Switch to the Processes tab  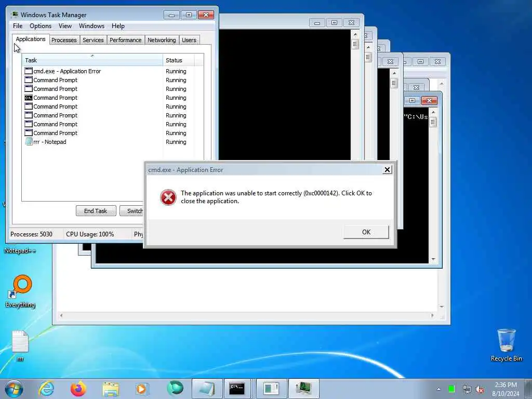(x=64, y=40)
